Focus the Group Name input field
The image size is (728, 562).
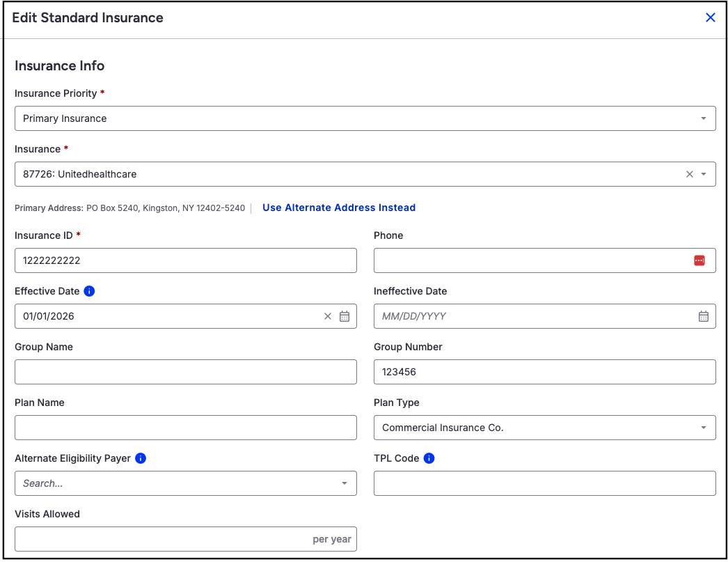point(185,372)
